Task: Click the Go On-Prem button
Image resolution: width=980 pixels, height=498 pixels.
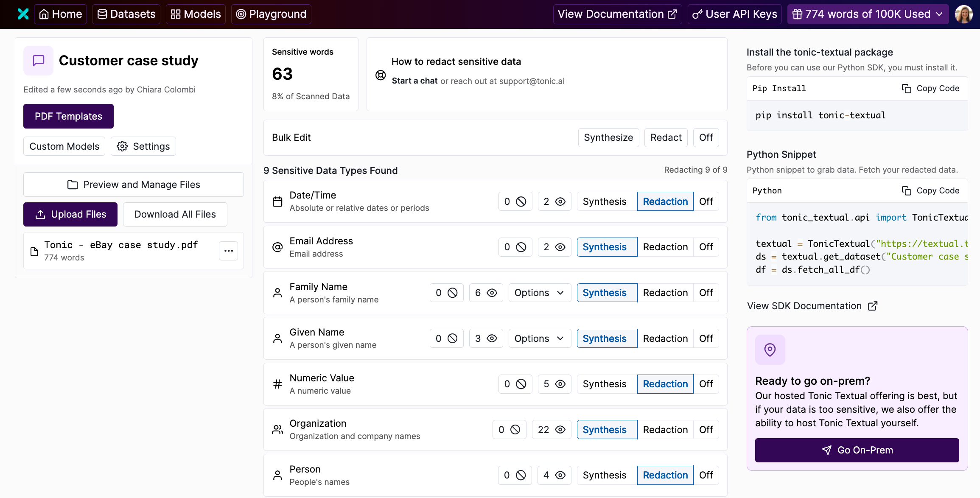Action: (x=857, y=450)
